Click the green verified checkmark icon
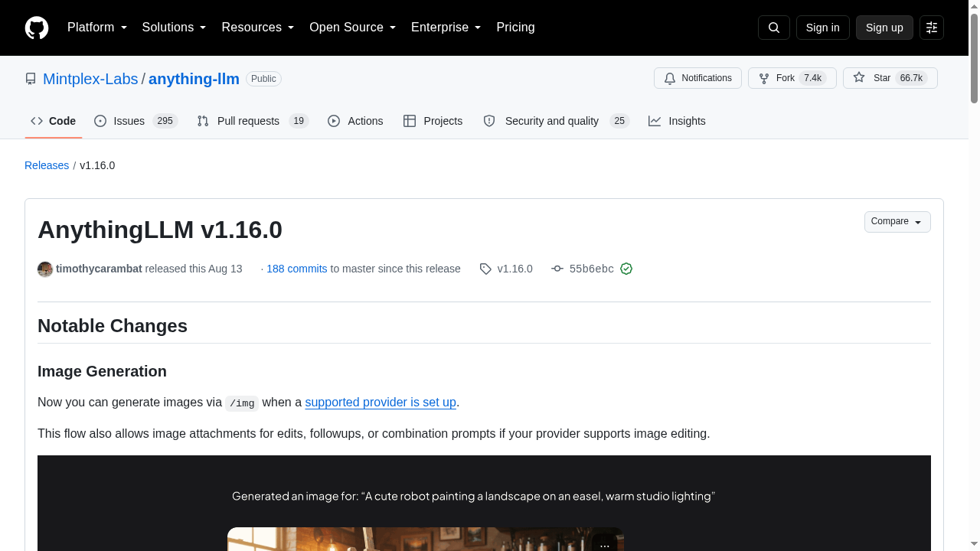 point(626,269)
